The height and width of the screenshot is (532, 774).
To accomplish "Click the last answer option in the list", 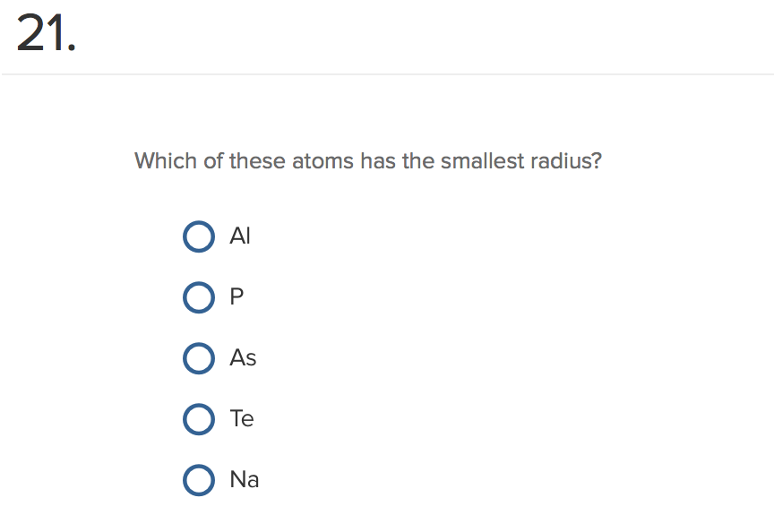I will [x=199, y=480].
